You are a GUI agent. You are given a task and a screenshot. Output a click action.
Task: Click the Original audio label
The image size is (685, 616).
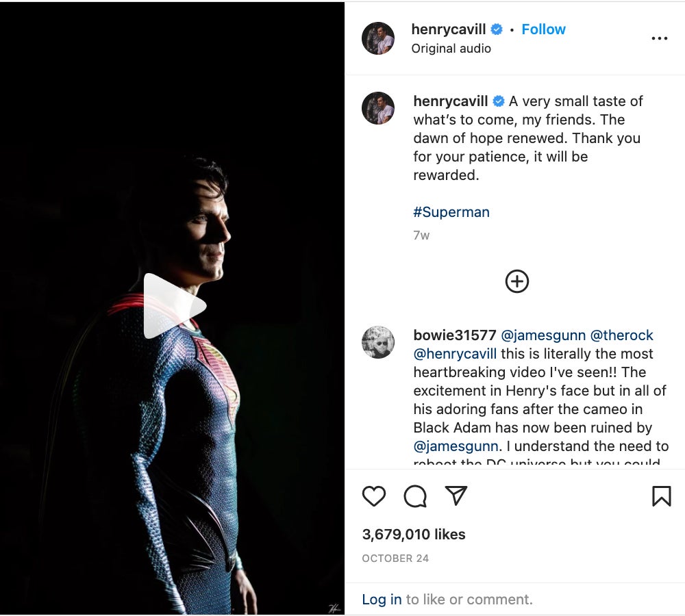[451, 49]
